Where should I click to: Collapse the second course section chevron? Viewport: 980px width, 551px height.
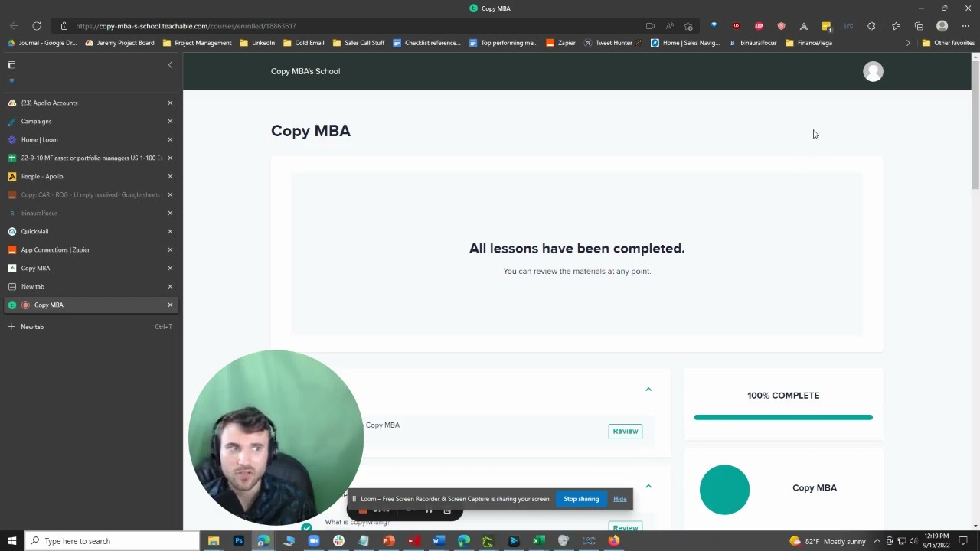point(648,486)
